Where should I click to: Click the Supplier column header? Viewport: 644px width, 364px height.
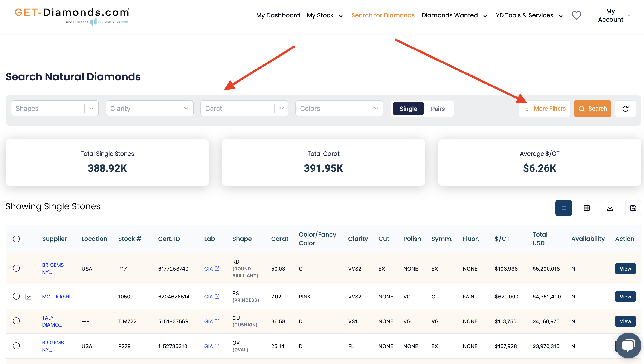(x=54, y=239)
